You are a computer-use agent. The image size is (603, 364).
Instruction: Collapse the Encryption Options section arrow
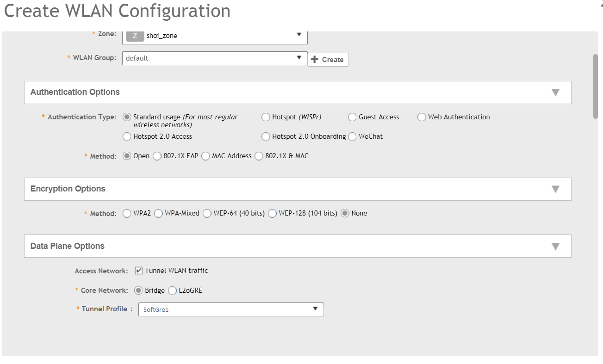(555, 189)
